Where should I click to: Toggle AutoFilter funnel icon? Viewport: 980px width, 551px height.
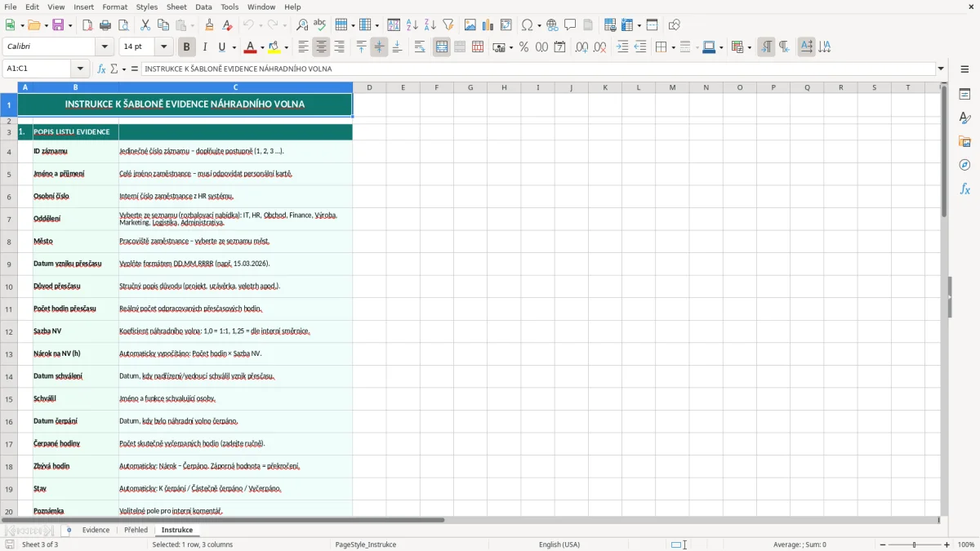[x=448, y=24]
